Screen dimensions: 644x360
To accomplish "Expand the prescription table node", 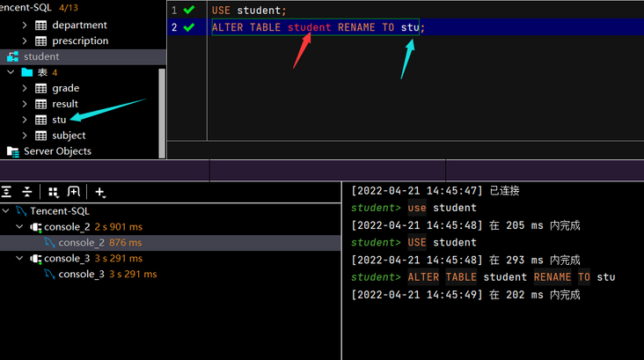I will tap(25, 40).
